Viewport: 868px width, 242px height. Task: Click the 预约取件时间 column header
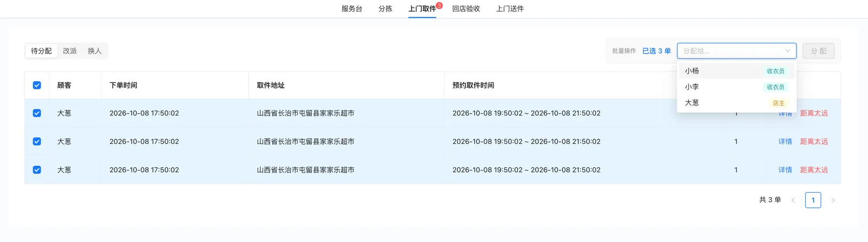473,85
